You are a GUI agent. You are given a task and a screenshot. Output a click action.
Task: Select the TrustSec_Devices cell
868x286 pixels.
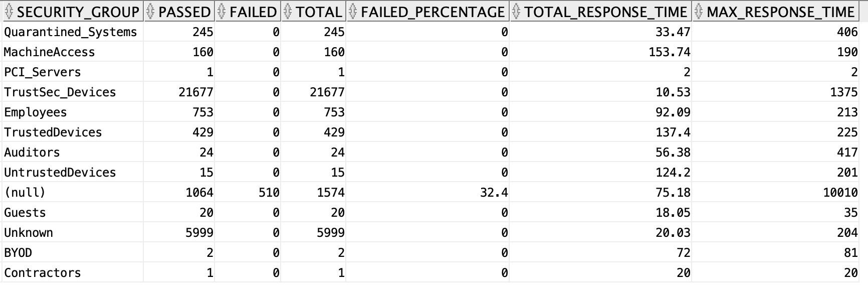tap(73, 92)
